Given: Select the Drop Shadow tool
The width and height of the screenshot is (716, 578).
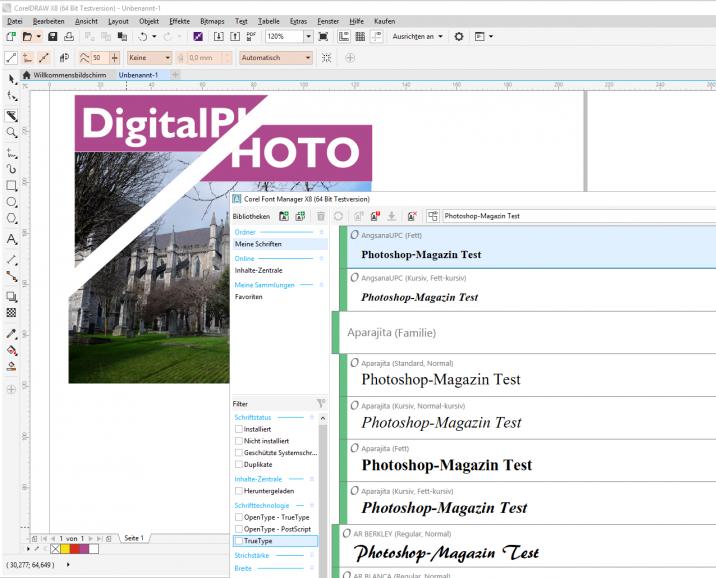Looking at the screenshot, I should point(11,297).
